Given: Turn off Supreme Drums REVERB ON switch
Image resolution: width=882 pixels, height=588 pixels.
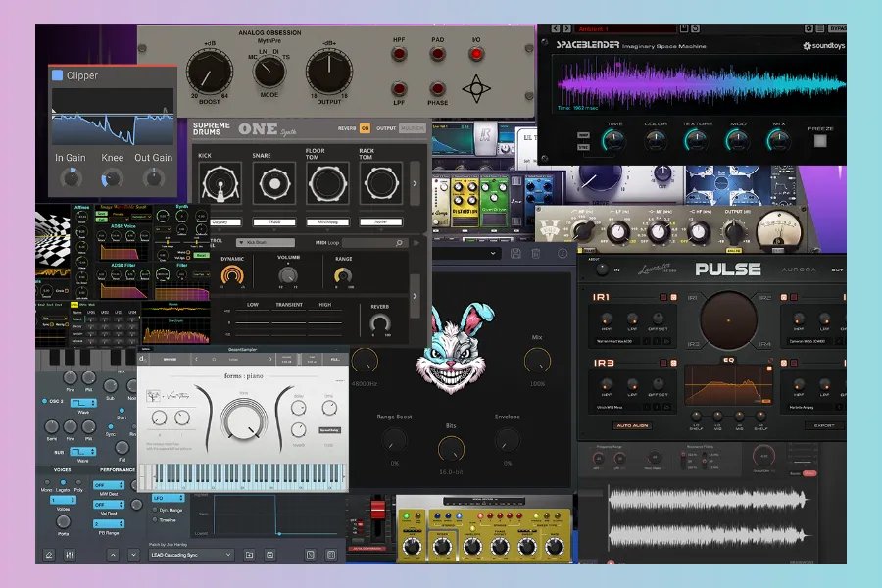Looking at the screenshot, I should click(x=365, y=128).
